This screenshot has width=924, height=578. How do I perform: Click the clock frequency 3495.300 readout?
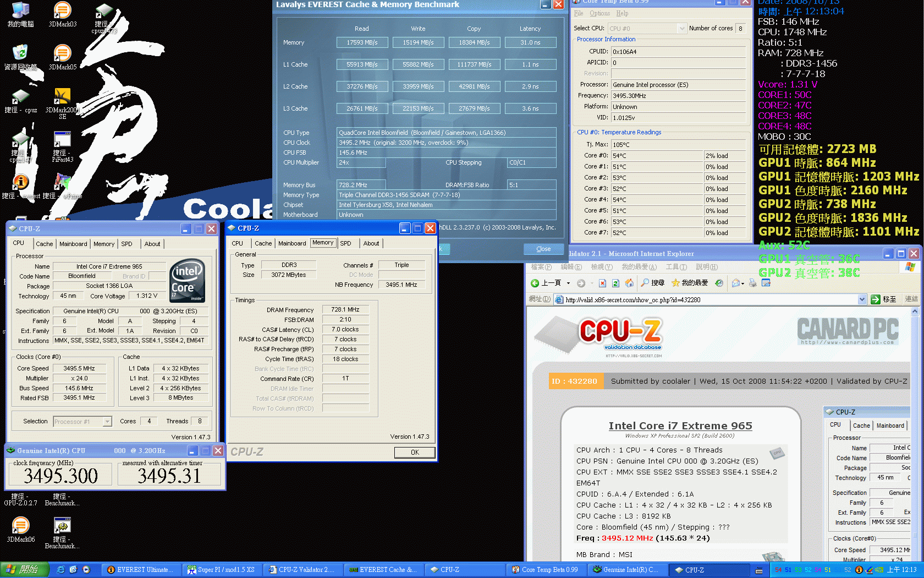pos(61,476)
